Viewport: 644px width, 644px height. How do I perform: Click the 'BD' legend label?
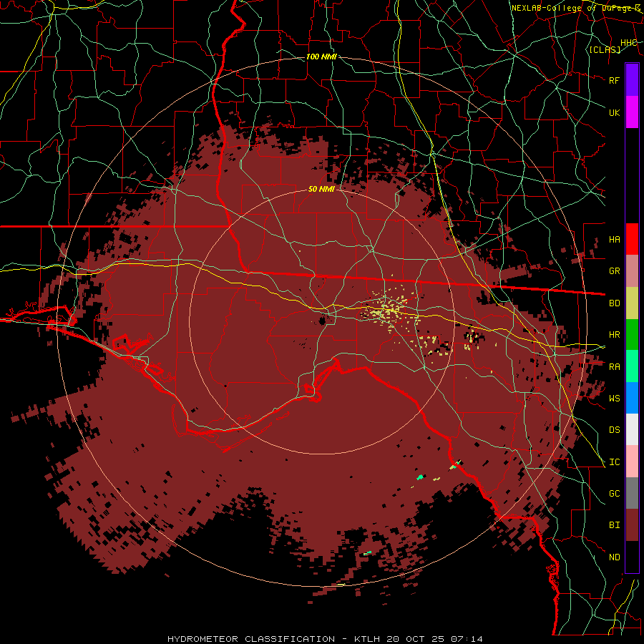(614, 303)
